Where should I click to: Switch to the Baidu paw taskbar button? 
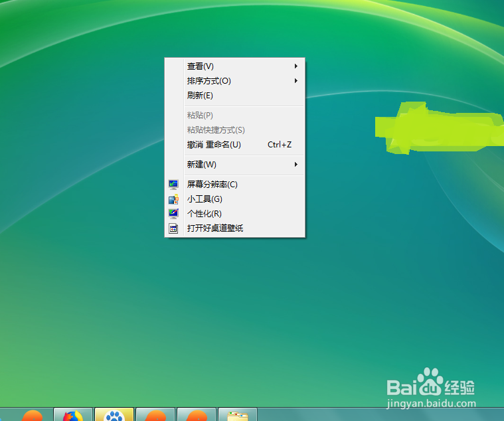click(x=114, y=415)
